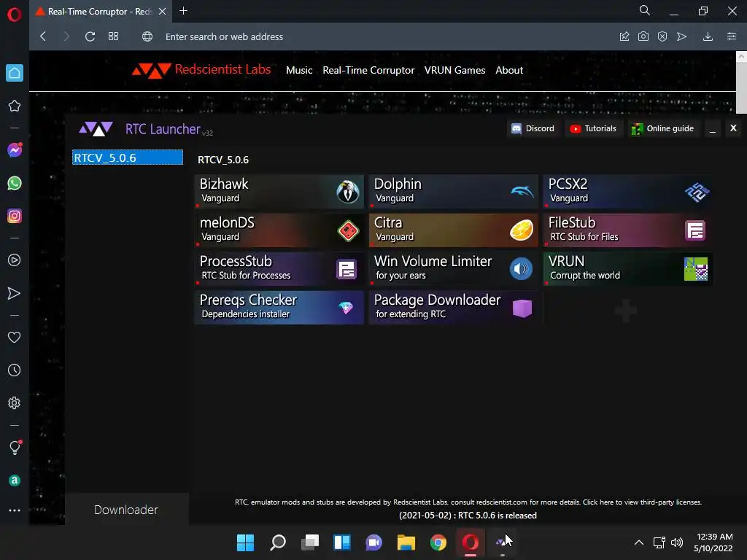Click the Citra orange slice icon

[522, 230]
